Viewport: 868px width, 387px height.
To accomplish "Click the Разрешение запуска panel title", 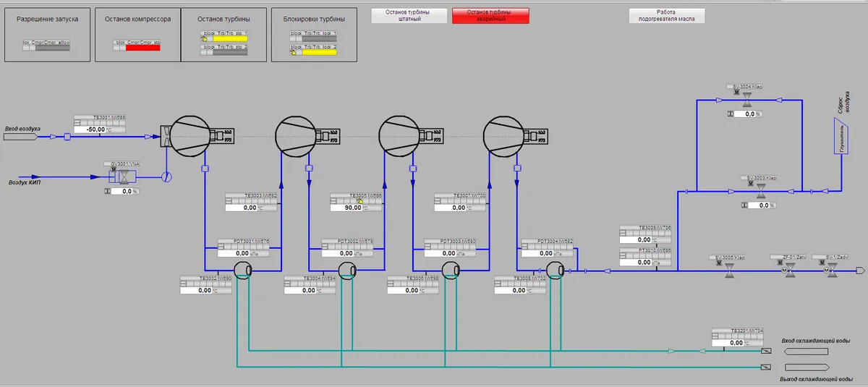I will pos(47,19).
